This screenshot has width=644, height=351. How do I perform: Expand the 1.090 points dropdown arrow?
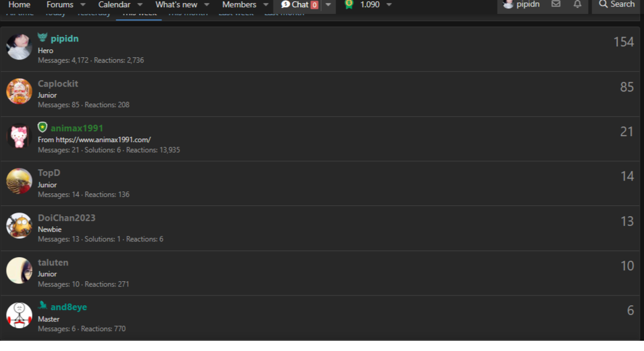pos(389,5)
